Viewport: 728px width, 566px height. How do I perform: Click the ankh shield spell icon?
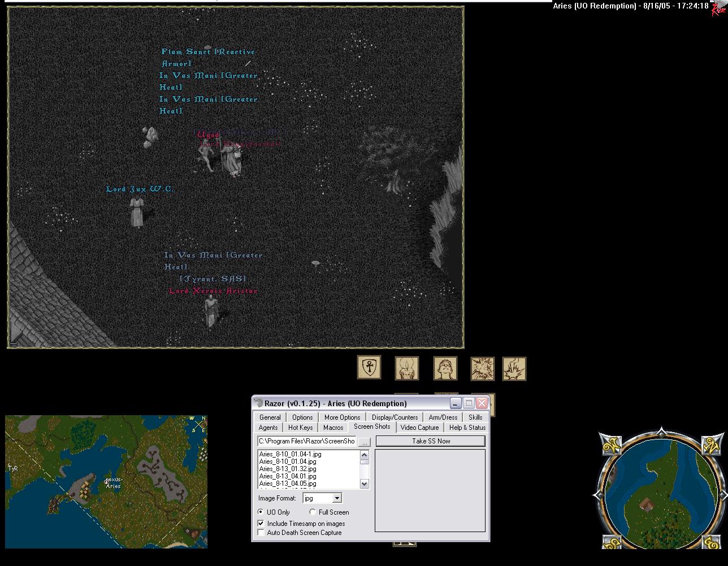369,368
